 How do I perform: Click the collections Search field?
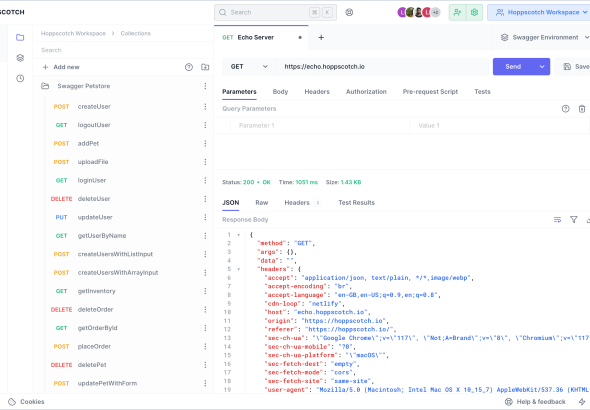pyautogui.click(x=123, y=50)
